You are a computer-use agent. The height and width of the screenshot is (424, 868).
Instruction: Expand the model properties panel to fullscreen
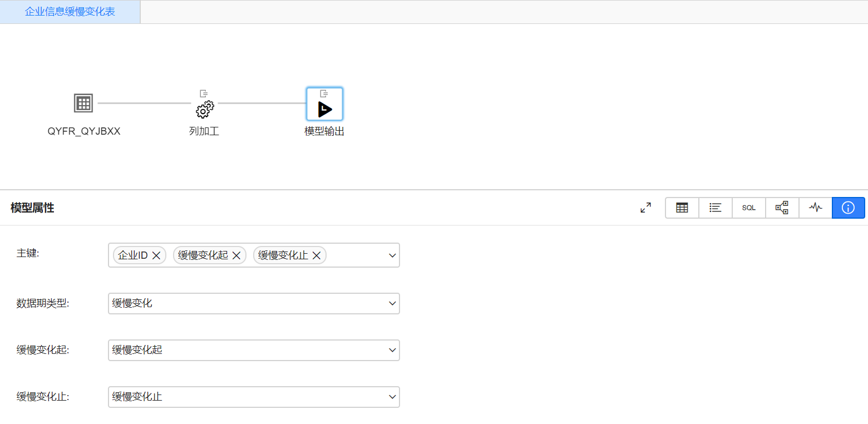point(645,208)
